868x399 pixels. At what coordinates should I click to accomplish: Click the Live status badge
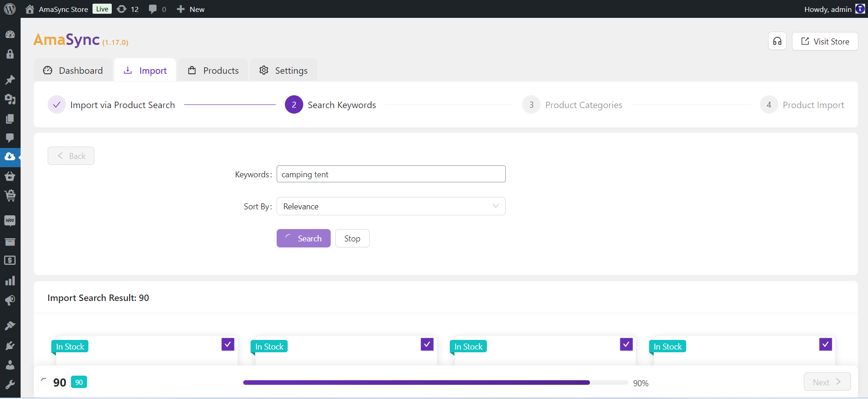coord(102,9)
